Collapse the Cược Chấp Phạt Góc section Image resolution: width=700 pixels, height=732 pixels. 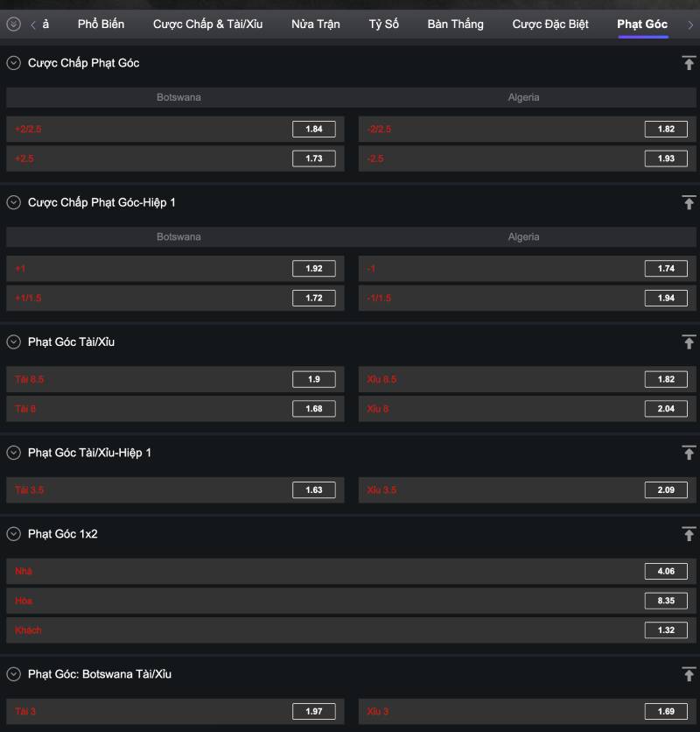(13, 63)
